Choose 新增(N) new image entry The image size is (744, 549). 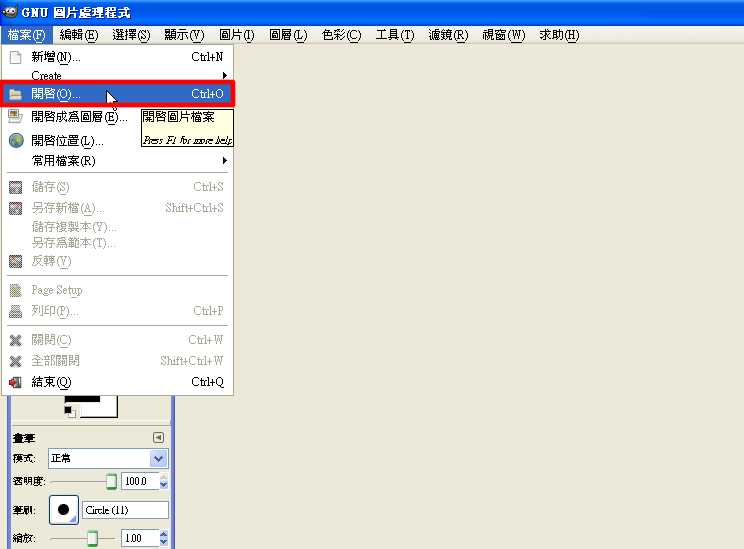(118, 57)
